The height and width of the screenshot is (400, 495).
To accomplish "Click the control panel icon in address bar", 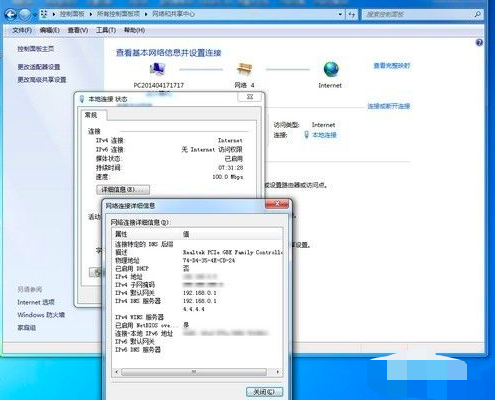I will (x=44, y=14).
